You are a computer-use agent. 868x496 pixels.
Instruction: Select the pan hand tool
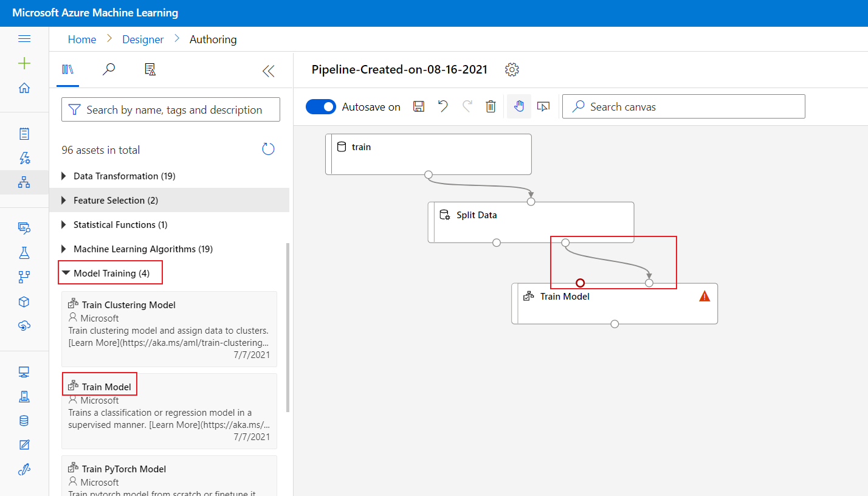(x=519, y=106)
